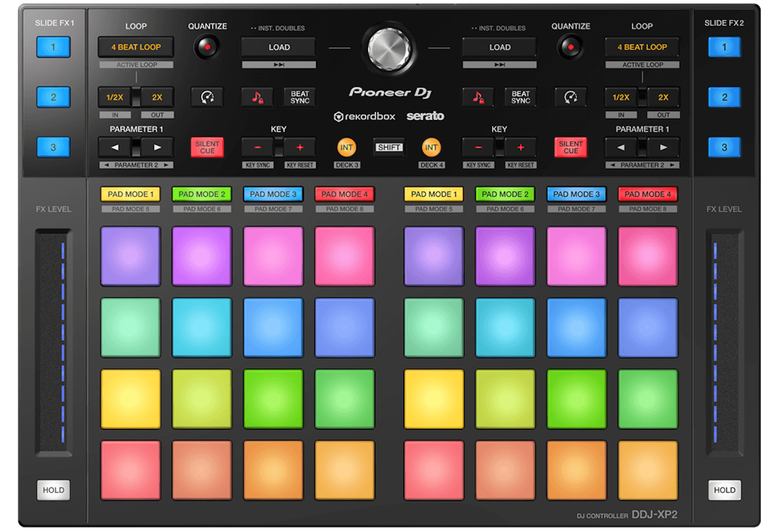This screenshot has width=779, height=532.
Task: Toggle the right FX Level Hold button
Action: 724,490
